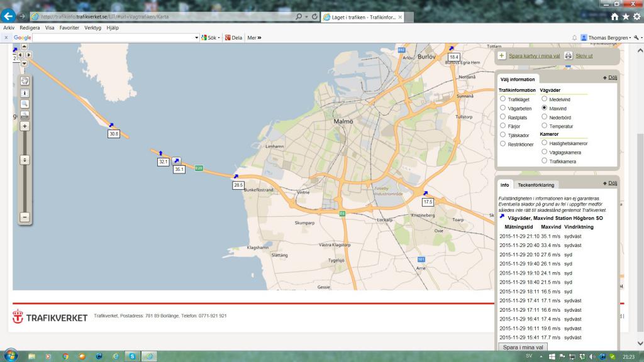Click the map zoom-in plus button
The width and height of the screenshot is (644, 362).
pos(25,126)
